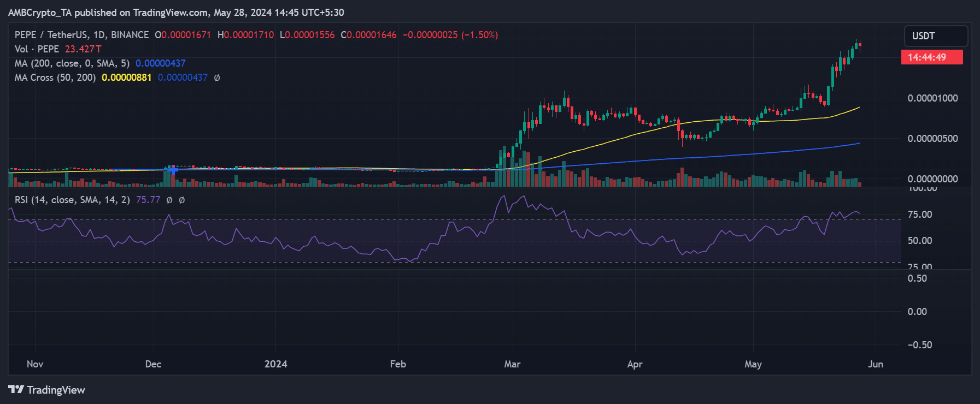Click the TradingView logo at bottom left
Viewport: 980px width, 404px height.
(x=46, y=390)
